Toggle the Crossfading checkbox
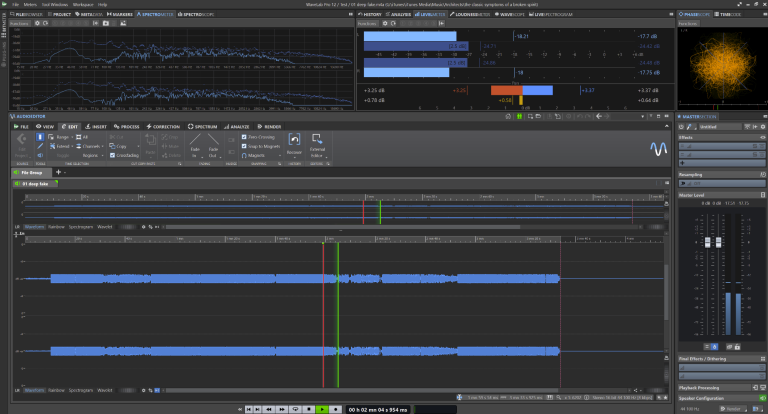 click(x=113, y=156)
